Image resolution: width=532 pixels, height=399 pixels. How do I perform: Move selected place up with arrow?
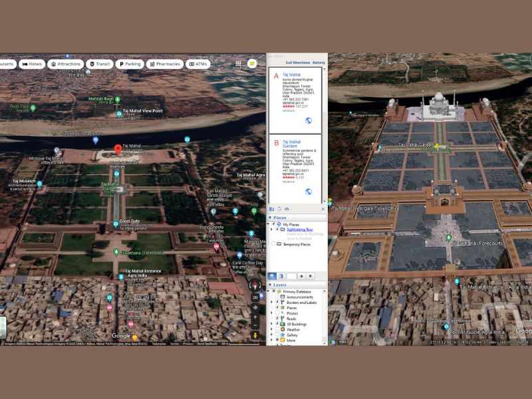(x=302, y=276)
